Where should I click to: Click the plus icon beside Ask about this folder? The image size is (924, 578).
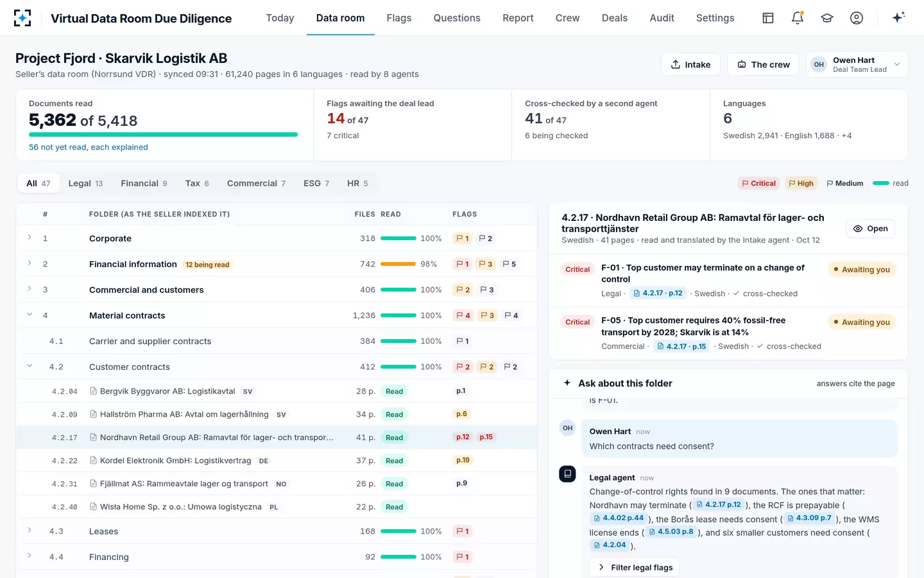tap(567, 383)
